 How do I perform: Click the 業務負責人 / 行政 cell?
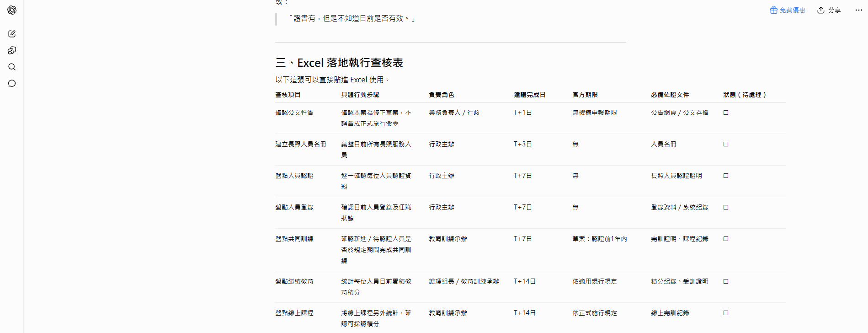454,113
